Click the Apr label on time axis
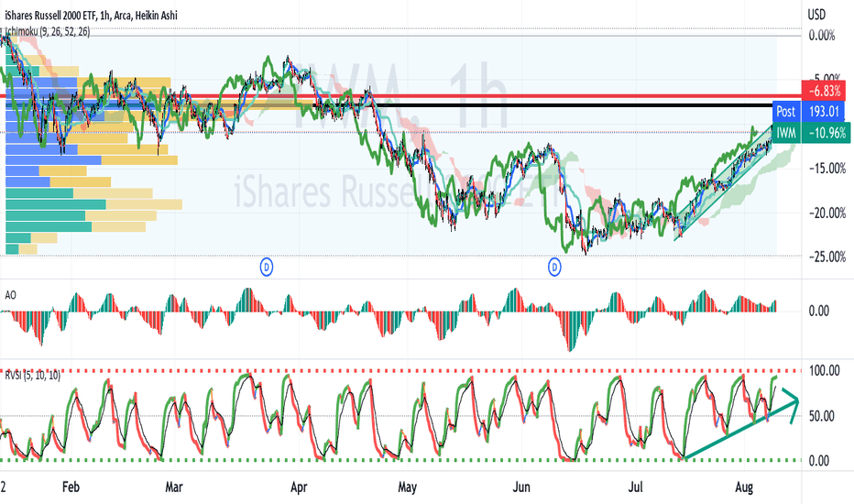The image size is (854, 504). pos(299,487)
